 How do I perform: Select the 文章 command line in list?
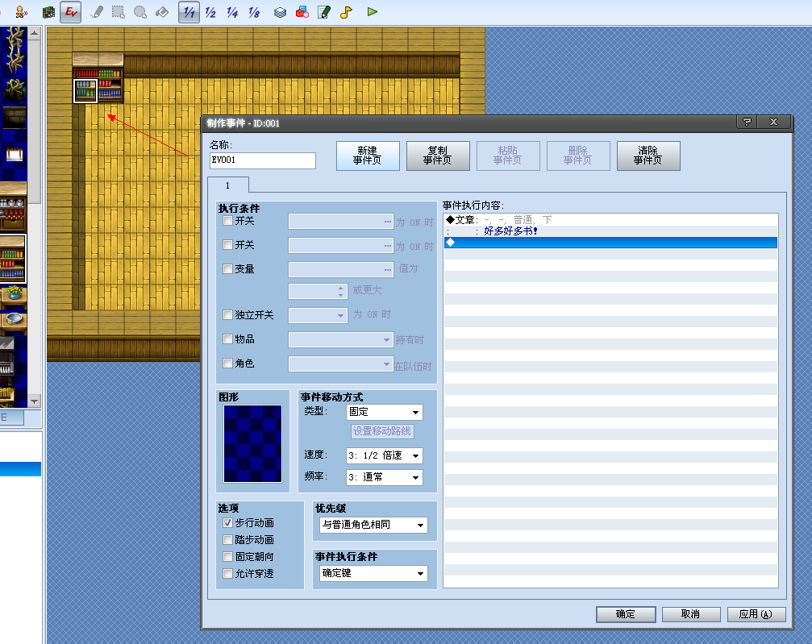tap(610, 219)
